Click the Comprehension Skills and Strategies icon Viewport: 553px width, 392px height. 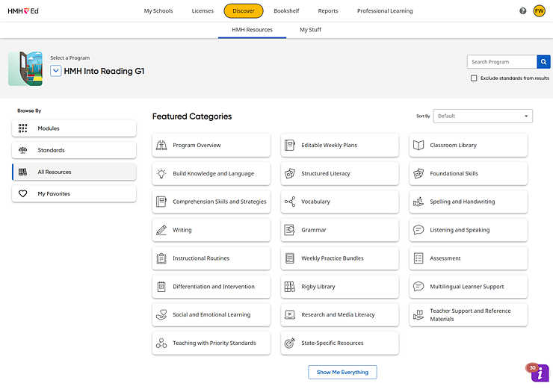click(161, 202)
